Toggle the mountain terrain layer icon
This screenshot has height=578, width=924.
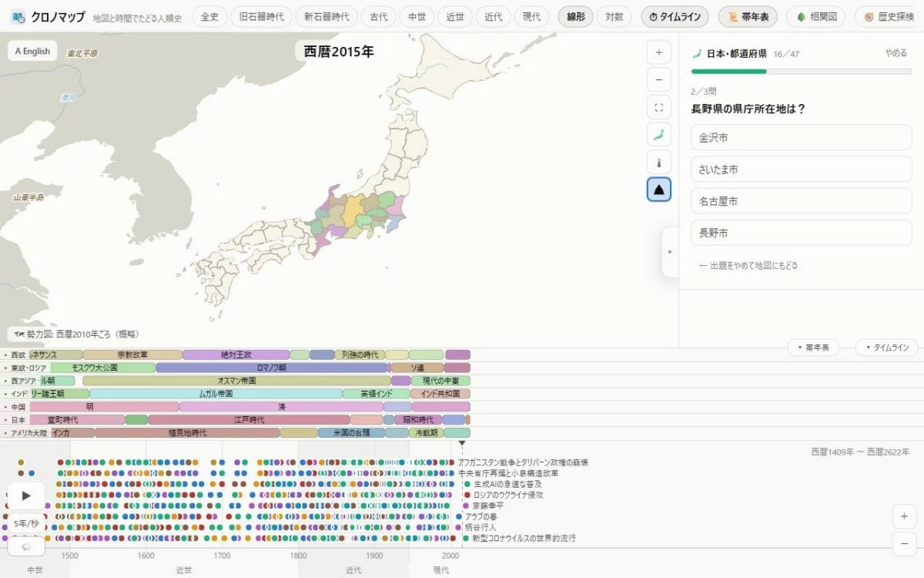pos(658,190)
